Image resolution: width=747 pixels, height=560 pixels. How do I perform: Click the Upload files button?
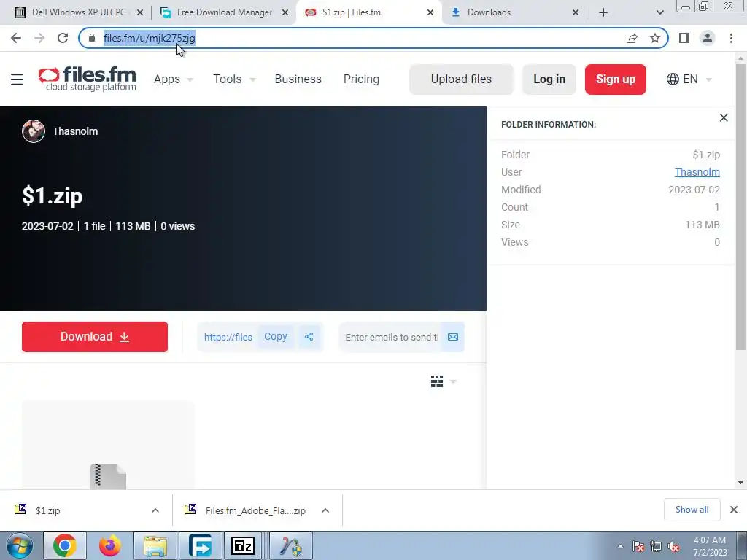tap(461, 79)
